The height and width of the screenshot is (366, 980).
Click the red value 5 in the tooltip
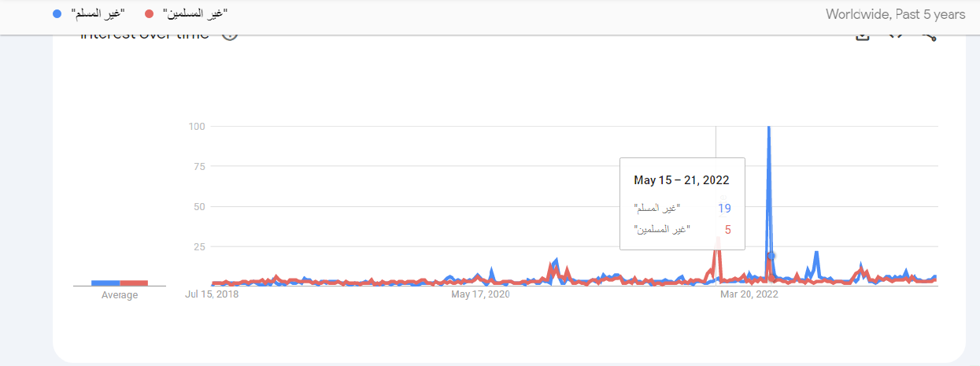(x=728, y=230)
